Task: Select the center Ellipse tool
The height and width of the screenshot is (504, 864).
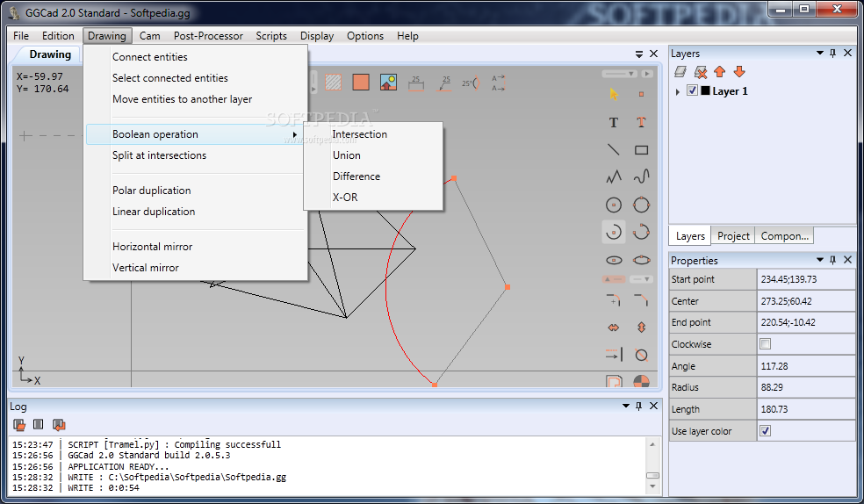Action: pyautogui.click(x=614, y=260)
